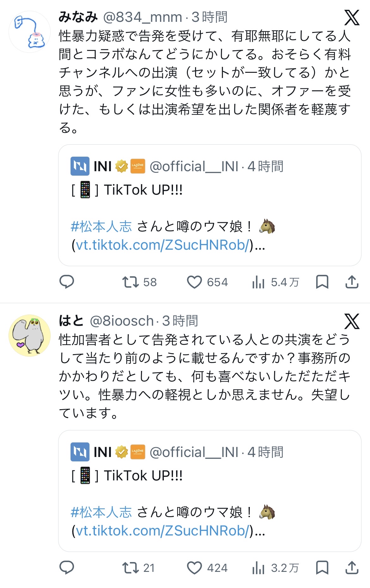Image resolution: width=370 pixels, height=588 pixels.
Task: Tap X logo on みなみ's post
Action: 352,17
